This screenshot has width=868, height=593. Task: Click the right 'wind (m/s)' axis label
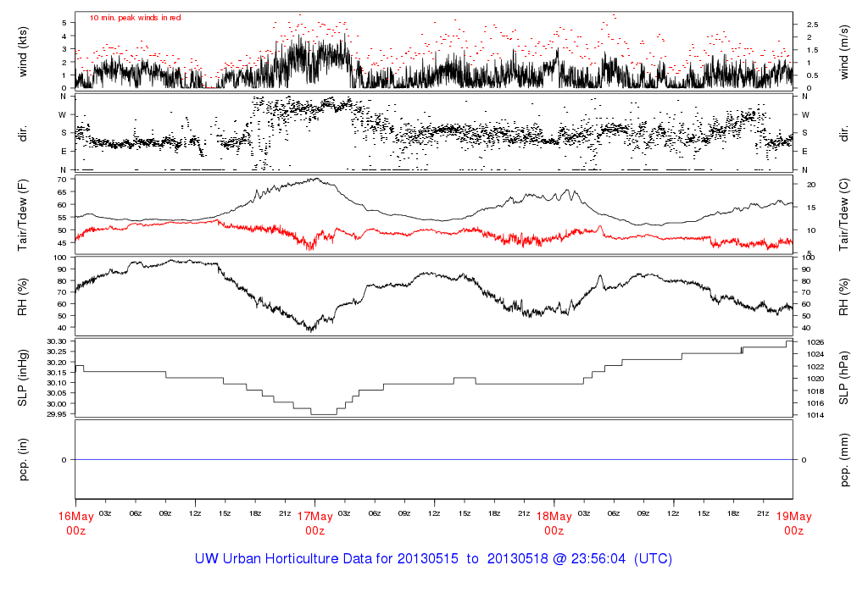pos(843,52)
